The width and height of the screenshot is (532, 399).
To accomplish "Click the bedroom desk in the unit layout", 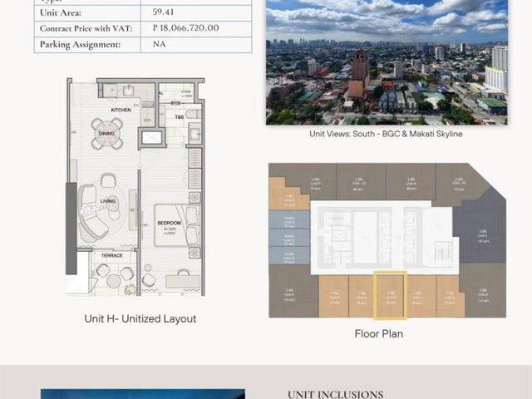I will 183,282.
